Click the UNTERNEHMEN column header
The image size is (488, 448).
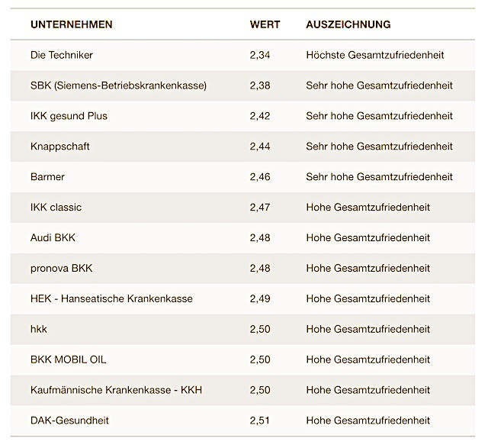72,24
